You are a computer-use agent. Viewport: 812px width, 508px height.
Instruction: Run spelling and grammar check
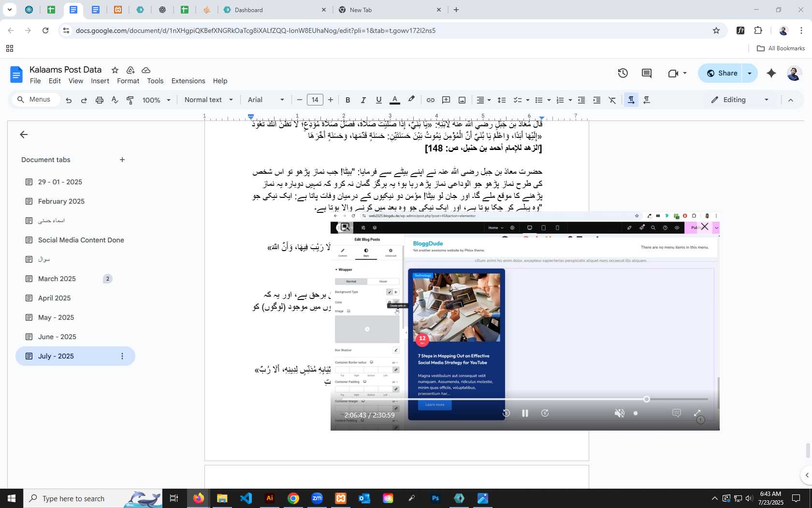(x=115, y=100)
